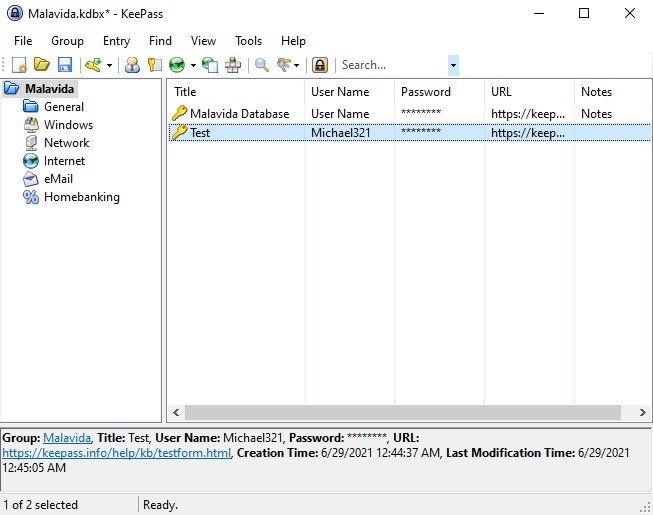Click the entry list horizontal scrollbar
Viewport: 653px width, 515px height.
pos(403,413)
